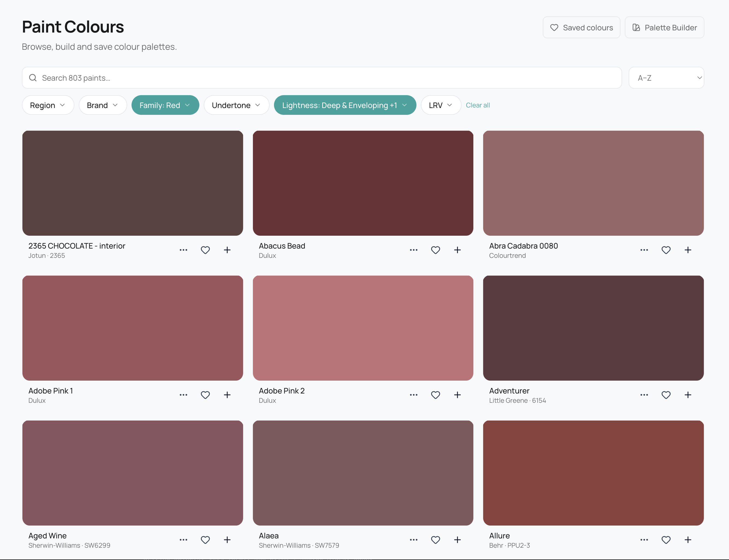Open the Undertone filter dropdown

click(x=236, y=105)
